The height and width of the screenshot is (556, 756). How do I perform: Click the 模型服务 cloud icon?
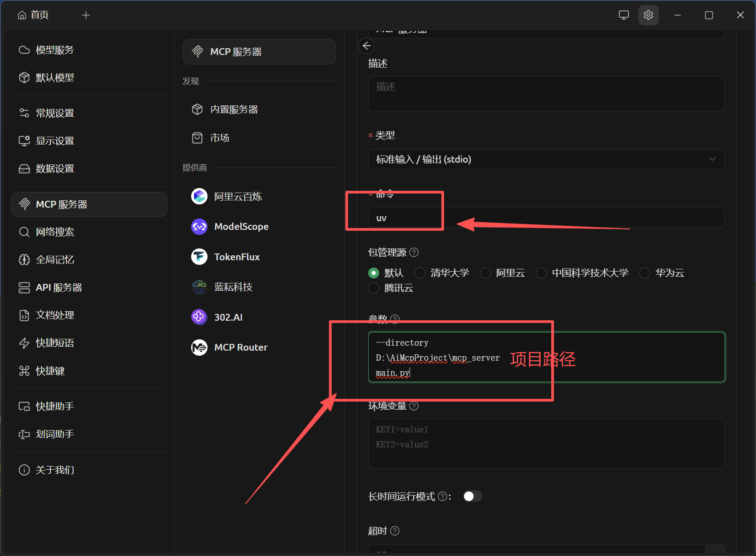pyautogui.click(x=24, y=50)
